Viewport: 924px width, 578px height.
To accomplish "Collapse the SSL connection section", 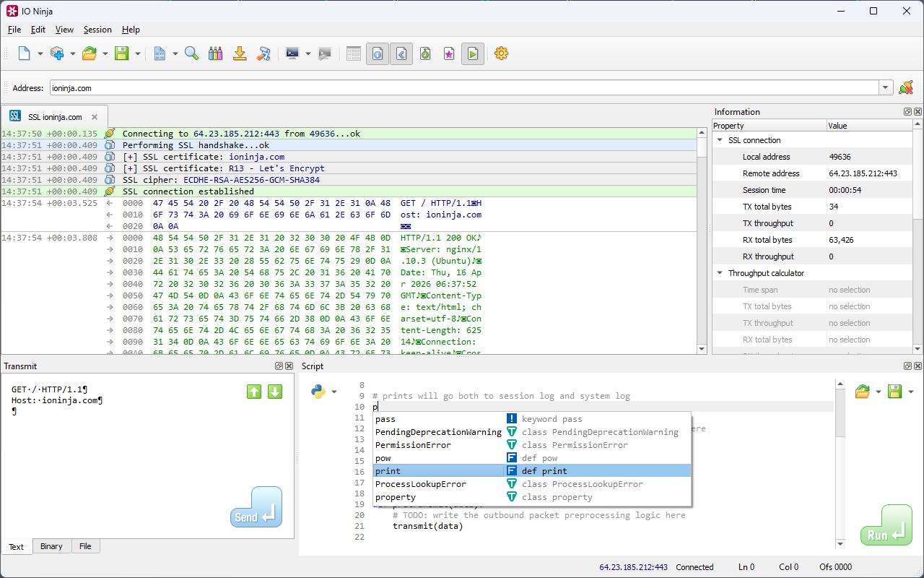I will 720,140.
